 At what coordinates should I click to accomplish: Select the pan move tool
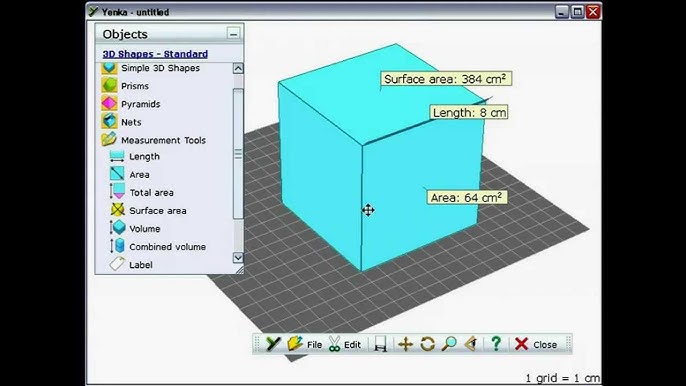tap(405, 344)
